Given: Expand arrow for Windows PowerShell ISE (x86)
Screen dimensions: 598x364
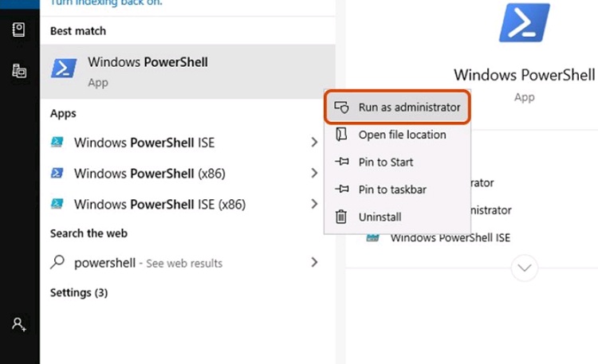Looking at the screenshot, I should pyautogui.click(x=314, y=204).
